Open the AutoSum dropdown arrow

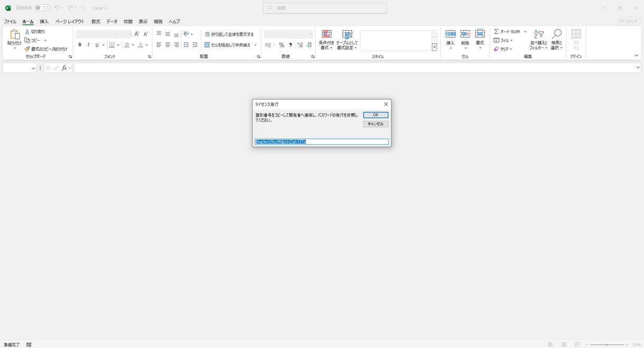[525, 32]
